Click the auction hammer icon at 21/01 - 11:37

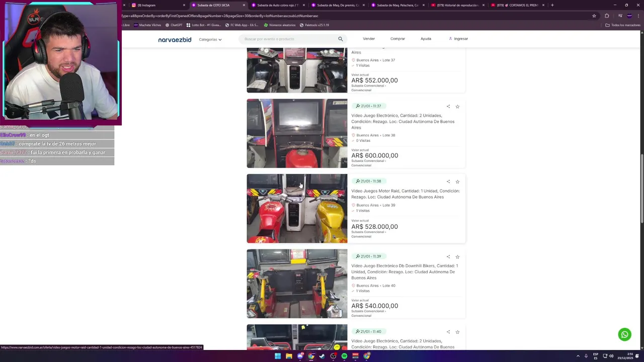pyautogui.click(x=358, y=106)
